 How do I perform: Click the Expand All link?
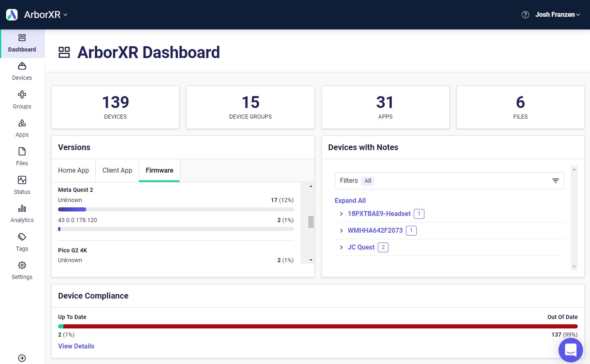coord(350,200)
